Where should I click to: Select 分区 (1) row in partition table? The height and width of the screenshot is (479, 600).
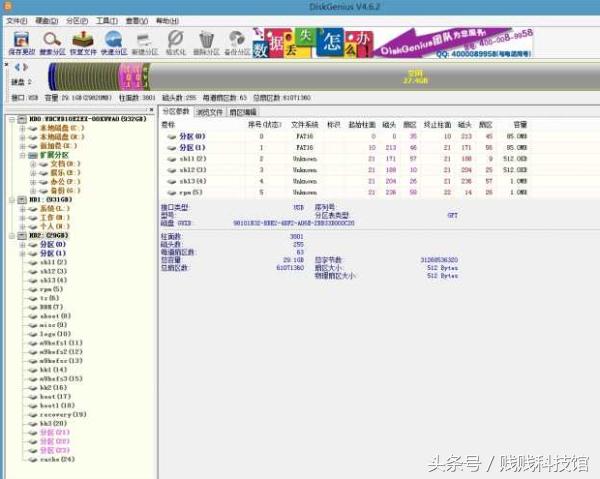(x=344, y=148)
